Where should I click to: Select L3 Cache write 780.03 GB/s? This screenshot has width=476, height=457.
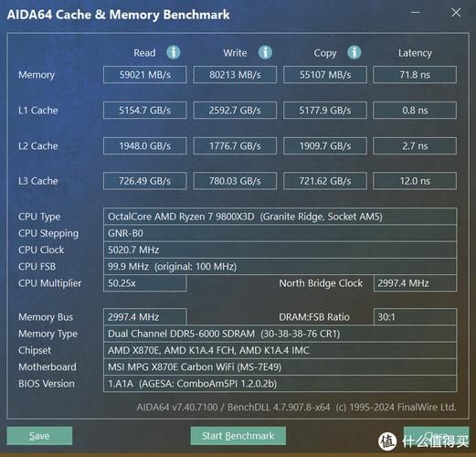(x=235, y=181)
